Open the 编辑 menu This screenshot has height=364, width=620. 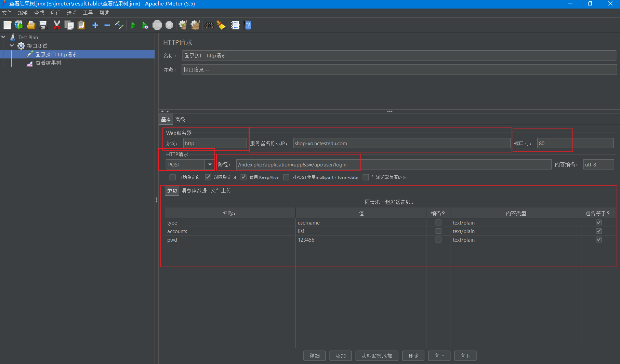tap(23, 13)
